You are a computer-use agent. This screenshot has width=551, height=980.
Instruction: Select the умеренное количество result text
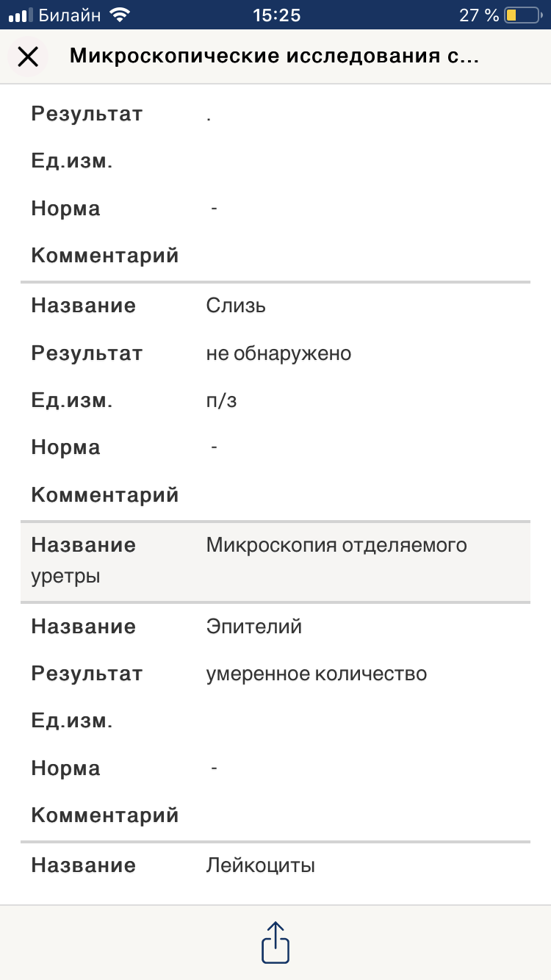click(x=317, y=674)
